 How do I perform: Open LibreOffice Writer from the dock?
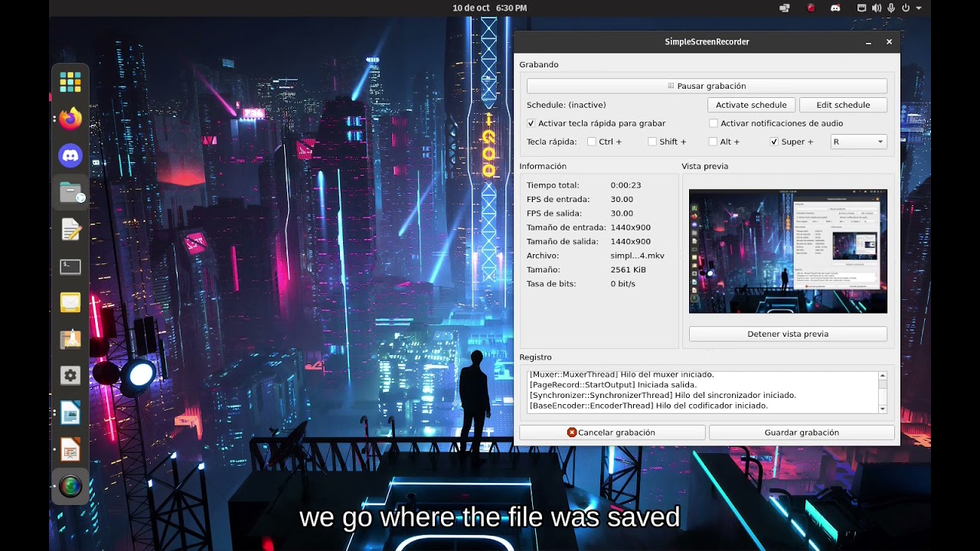70,413
